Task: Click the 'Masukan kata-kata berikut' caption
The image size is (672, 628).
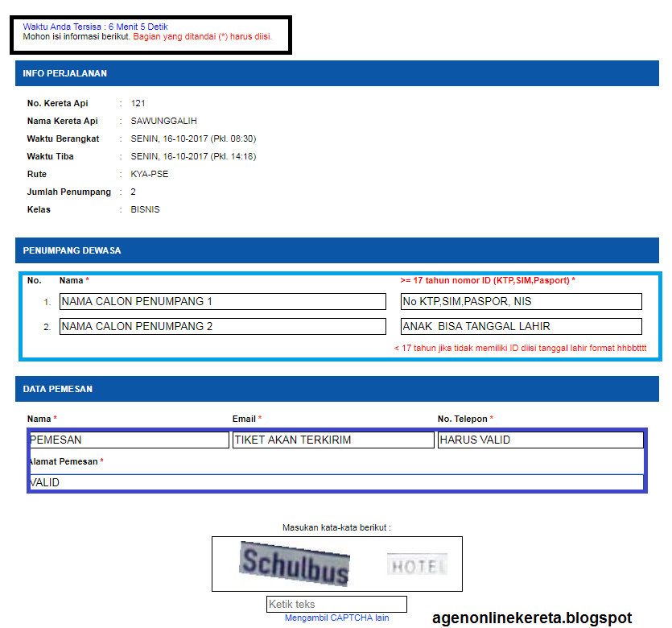Action: [337, 527]
